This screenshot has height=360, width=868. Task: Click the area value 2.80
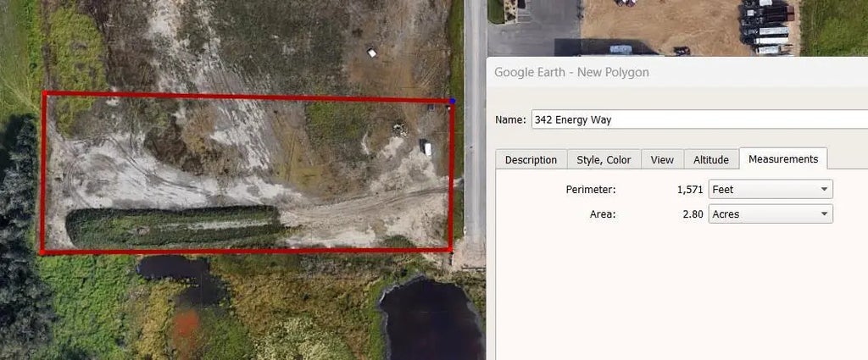(693, 214)
